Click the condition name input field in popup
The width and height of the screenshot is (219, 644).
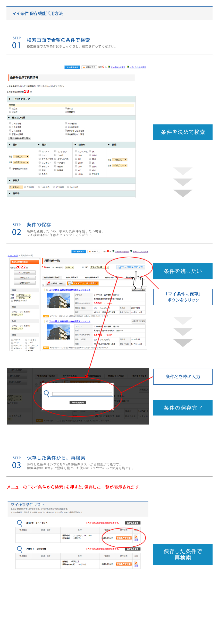[82, 394]
